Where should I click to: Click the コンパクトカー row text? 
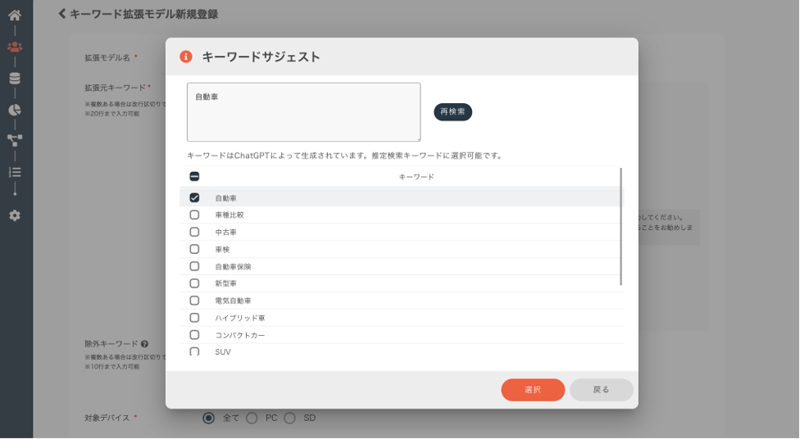240,335
